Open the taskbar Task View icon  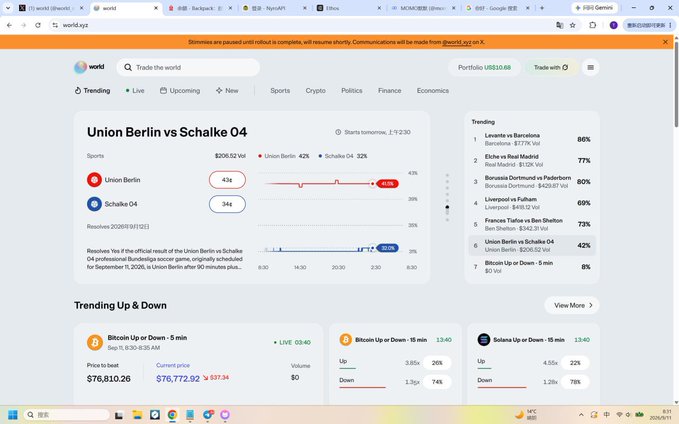[119, 415]
